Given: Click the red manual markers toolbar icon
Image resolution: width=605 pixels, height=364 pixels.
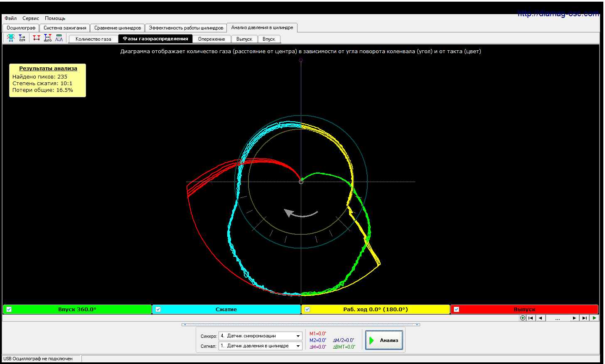Looking at the screenshot, I should (37, 38).
